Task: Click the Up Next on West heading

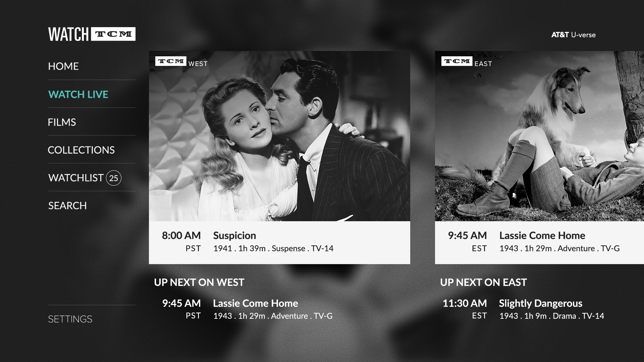Action: pyautogui.click(x=199, y=283)
